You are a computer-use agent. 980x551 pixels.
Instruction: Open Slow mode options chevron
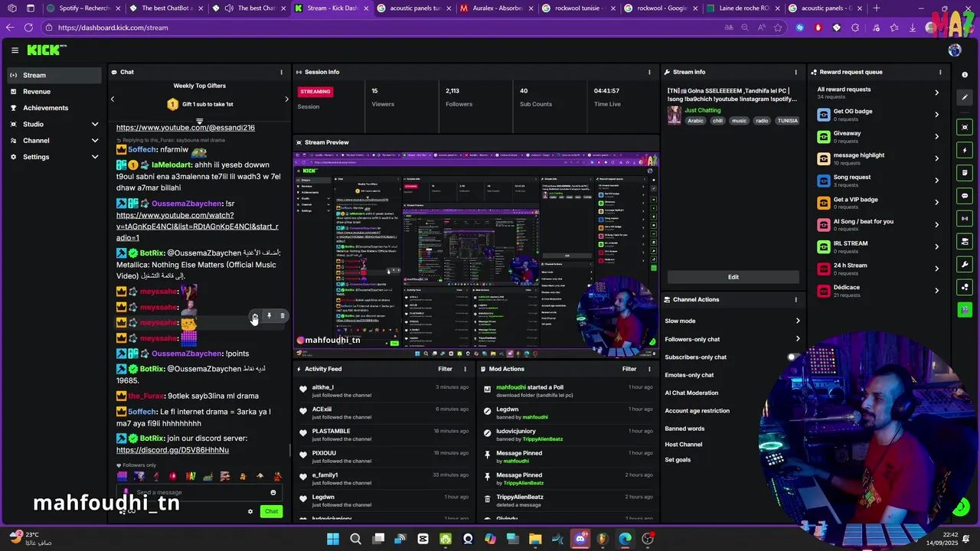[797, 321]
